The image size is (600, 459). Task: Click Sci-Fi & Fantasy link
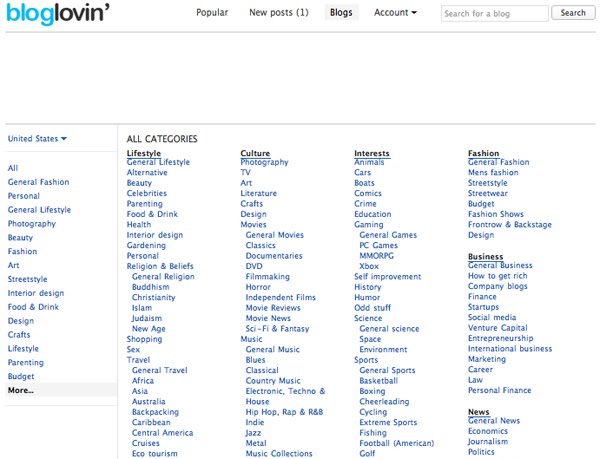[x=277, y=329]
